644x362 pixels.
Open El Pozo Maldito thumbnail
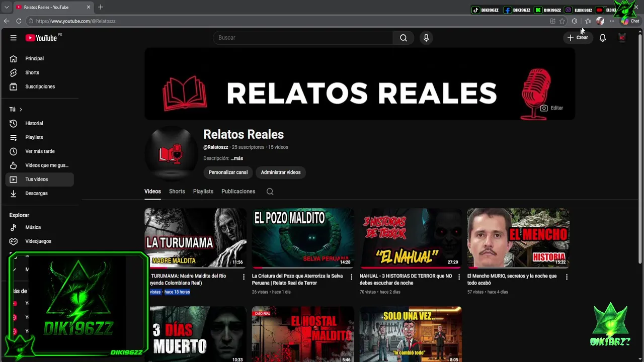tap(303, 238)
